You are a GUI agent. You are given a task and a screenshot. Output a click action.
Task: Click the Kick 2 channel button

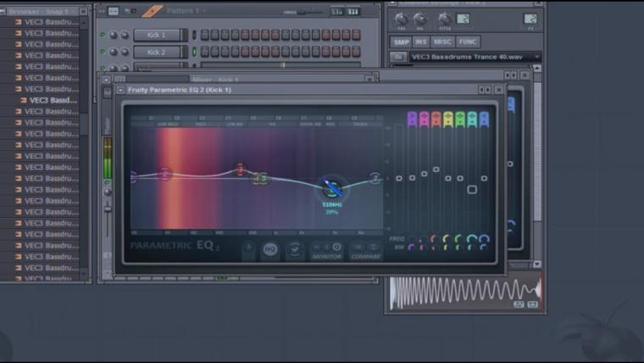coord(157,53)
